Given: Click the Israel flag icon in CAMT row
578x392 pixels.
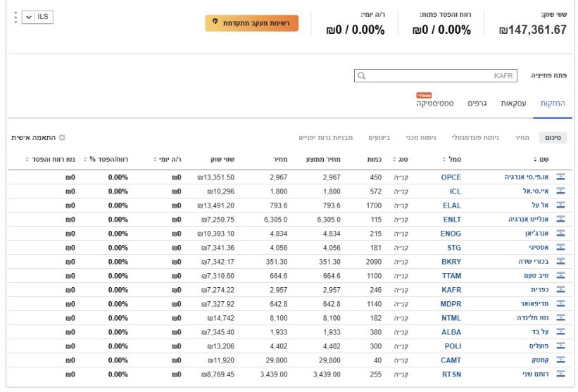Looking at the screenshot, I should (560, 360).
